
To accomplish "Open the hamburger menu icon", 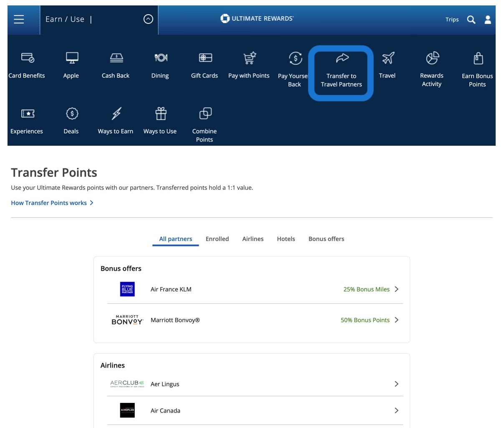I will click(19, 19).
